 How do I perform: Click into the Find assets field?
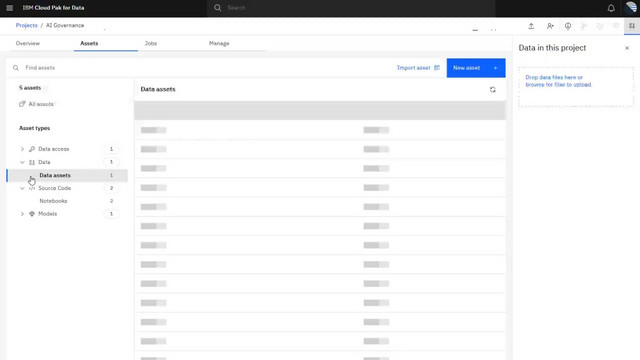click(200, 68)
